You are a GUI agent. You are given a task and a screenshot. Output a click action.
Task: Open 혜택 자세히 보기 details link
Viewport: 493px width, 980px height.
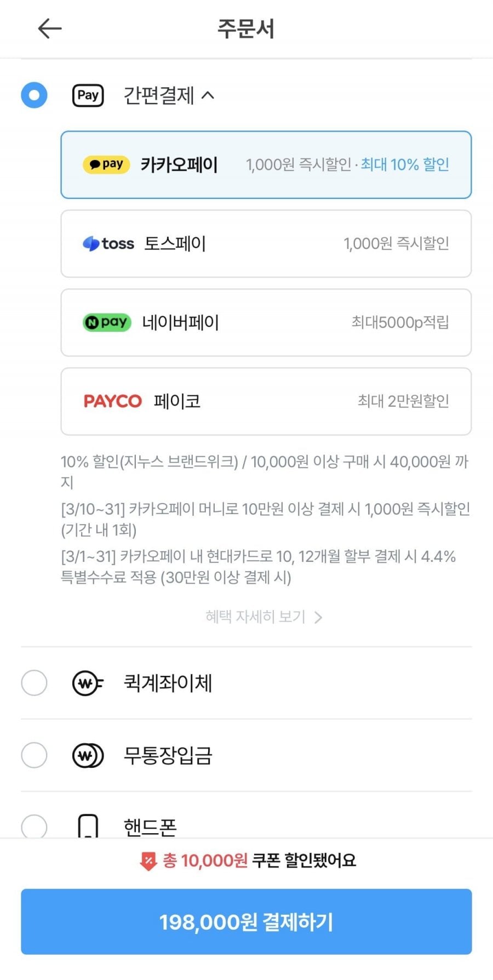263,617
